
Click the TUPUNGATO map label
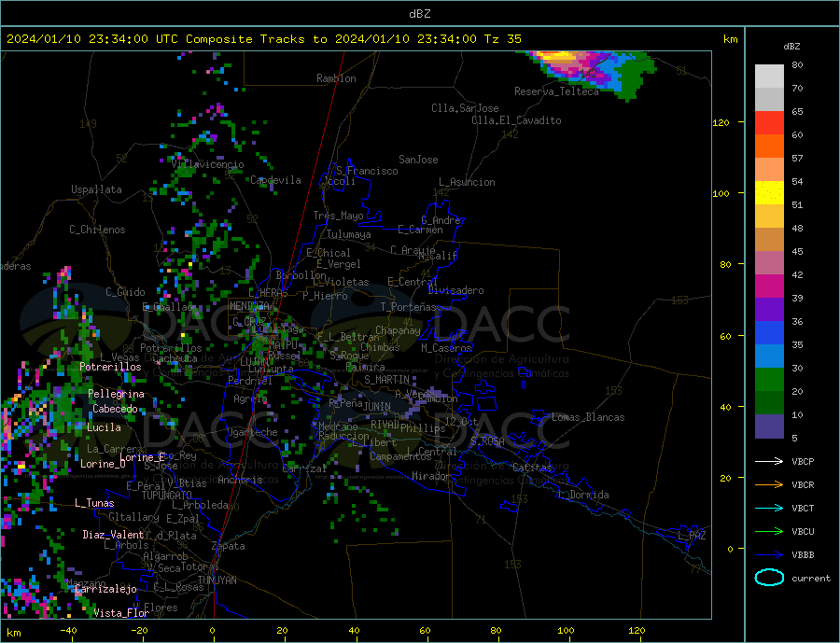(167, 496)
